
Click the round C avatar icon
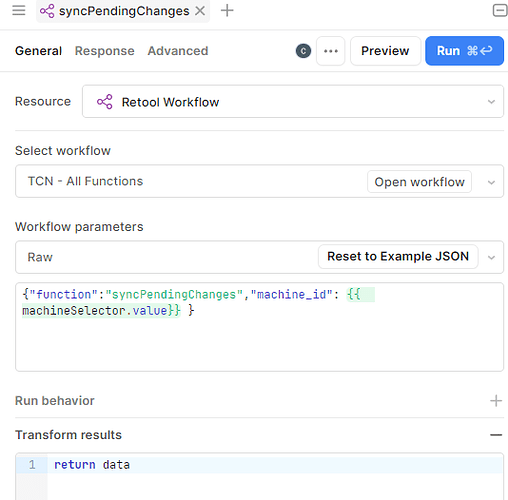[x=303, y=51]
